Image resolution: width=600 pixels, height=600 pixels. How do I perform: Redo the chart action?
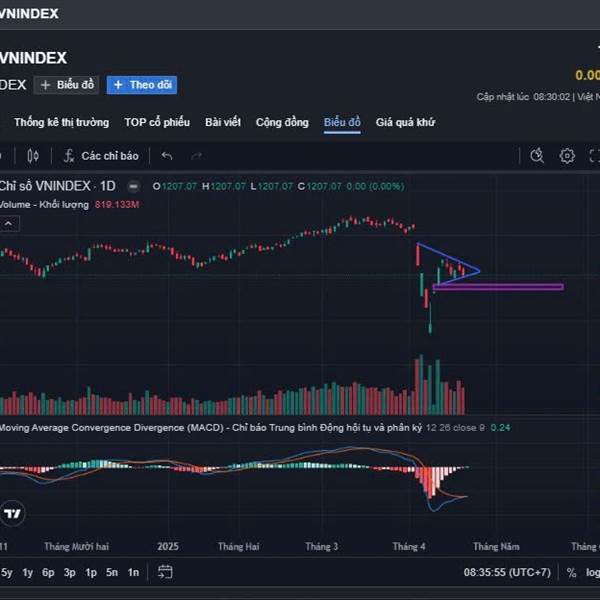click(x=196, y=156)
